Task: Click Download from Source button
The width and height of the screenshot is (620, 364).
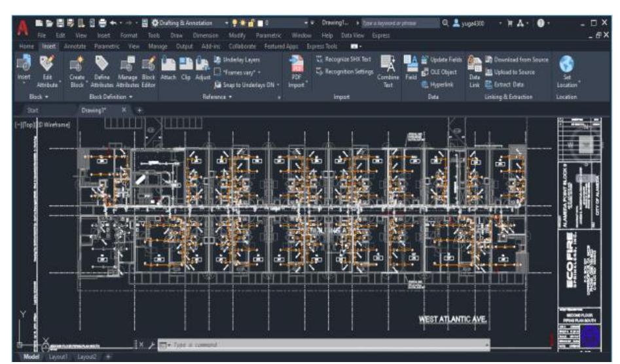Action: click(517, 60)
